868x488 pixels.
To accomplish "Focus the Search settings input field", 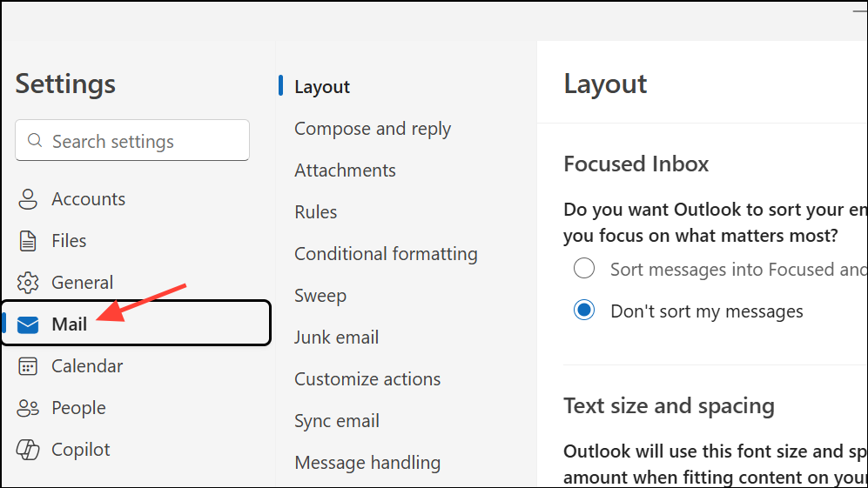I will coord(132,141).
